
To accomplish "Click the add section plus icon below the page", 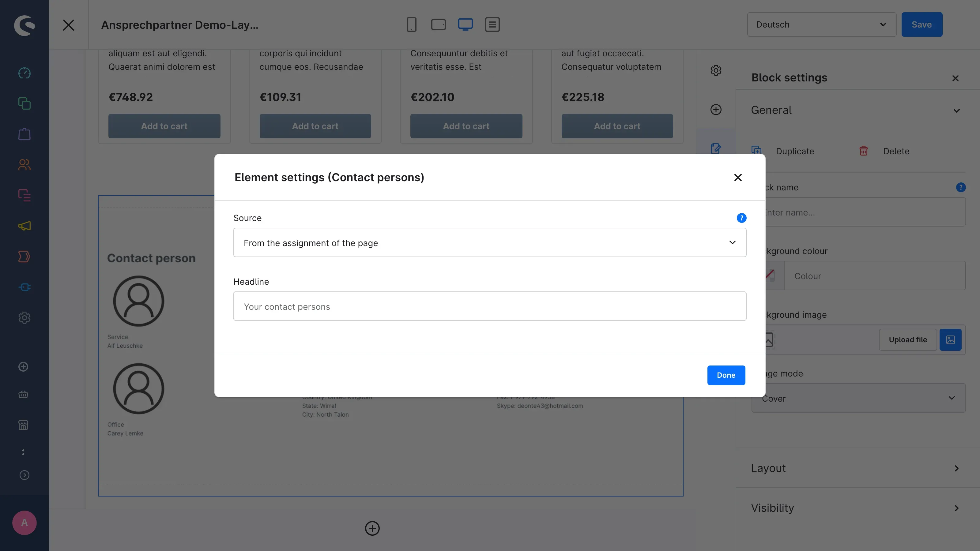I will (x=372, y=528).
